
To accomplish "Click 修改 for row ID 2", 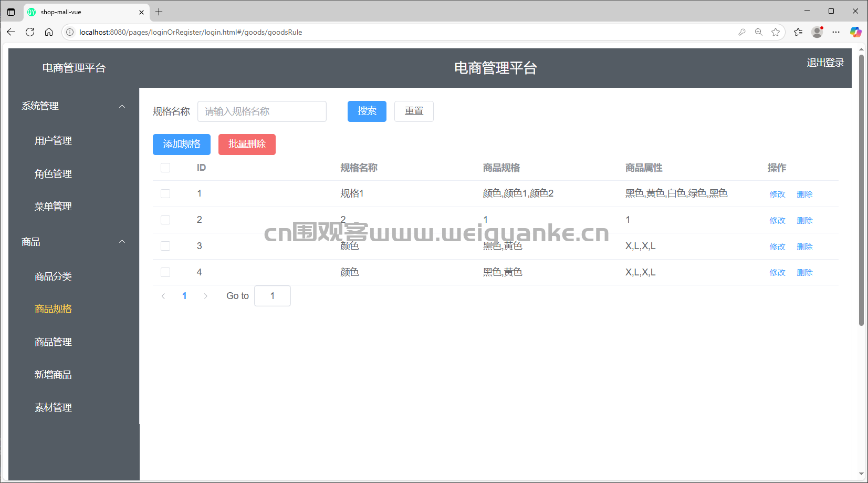I will (778, 220).
